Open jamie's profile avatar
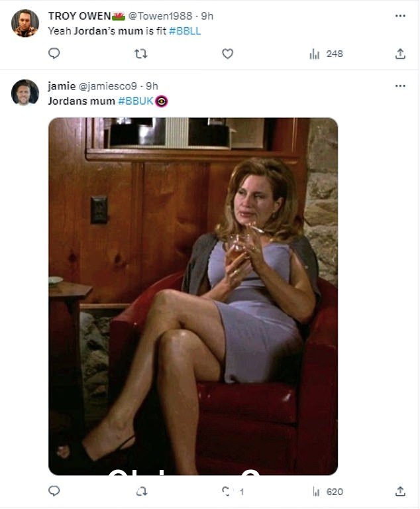Viewport: 420px width, 509px height. click(25, 93)
